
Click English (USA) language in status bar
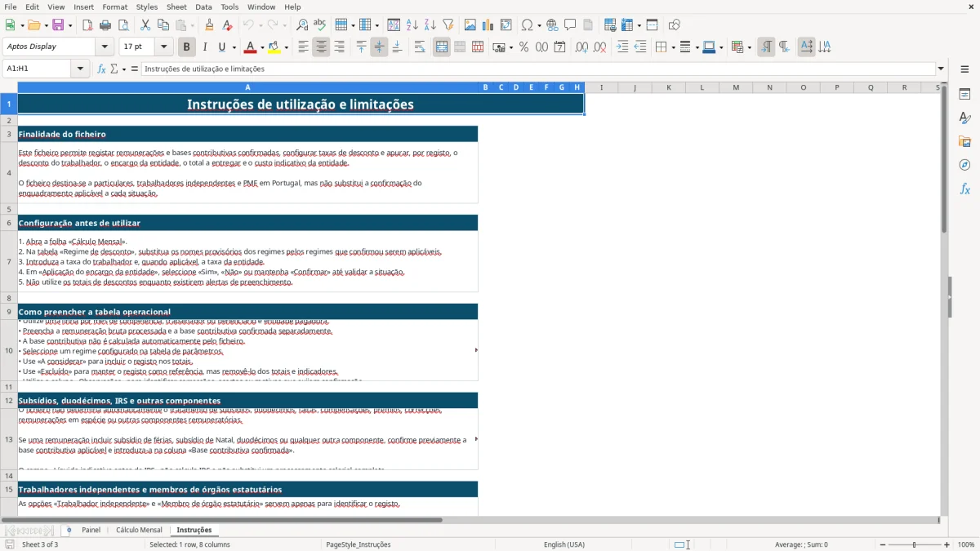564,544
